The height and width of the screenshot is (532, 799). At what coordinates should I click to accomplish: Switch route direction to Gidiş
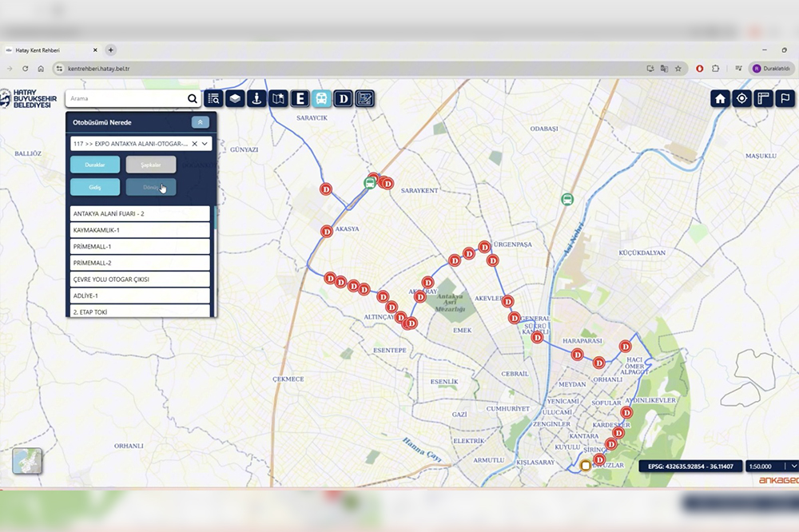[95, 187]
